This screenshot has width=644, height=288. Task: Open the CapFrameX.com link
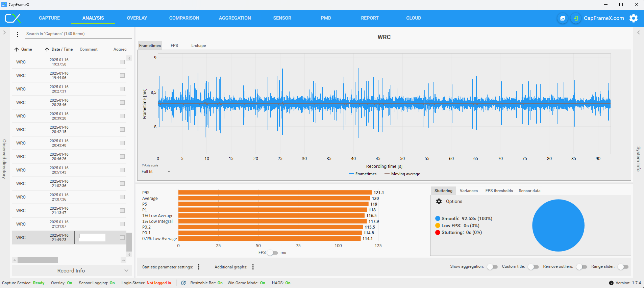tap(604, 18)
